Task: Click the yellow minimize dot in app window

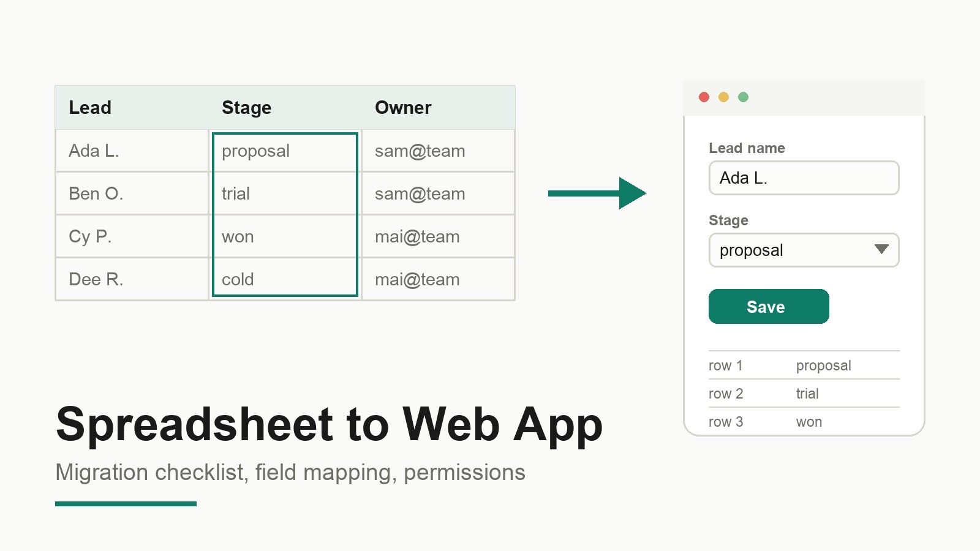Action: 723,97
